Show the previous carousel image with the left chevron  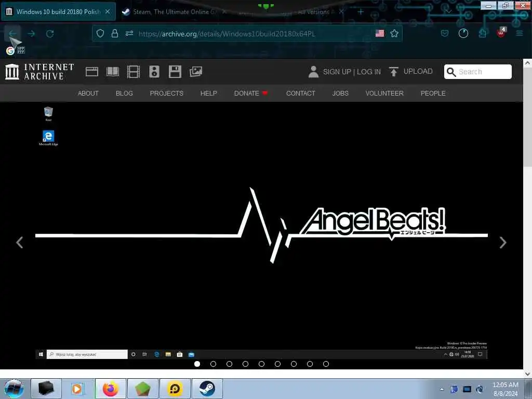(x=20, y=242)
